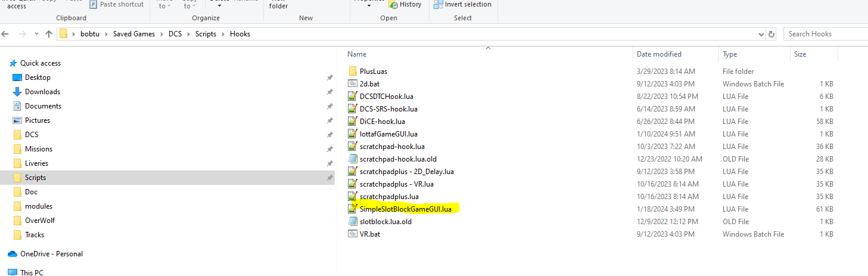Click the Scripts breadcrumb in the address bar

[x=206, y=34]
